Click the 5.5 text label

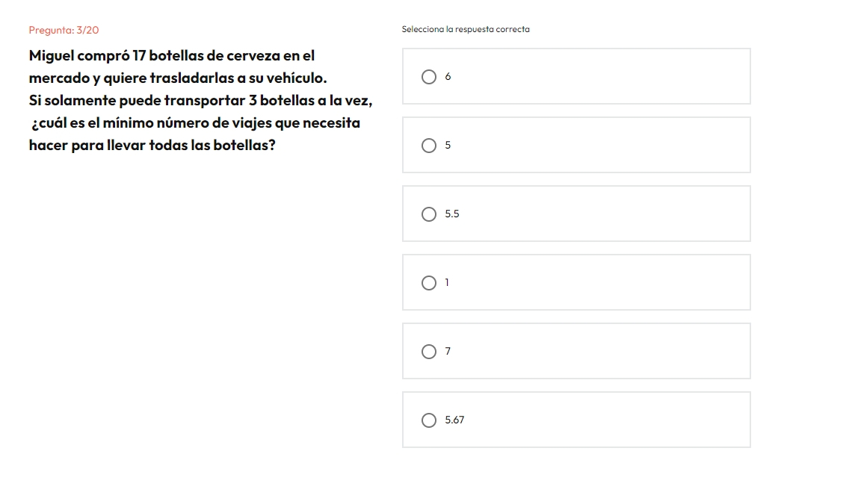tap(452, 214)
